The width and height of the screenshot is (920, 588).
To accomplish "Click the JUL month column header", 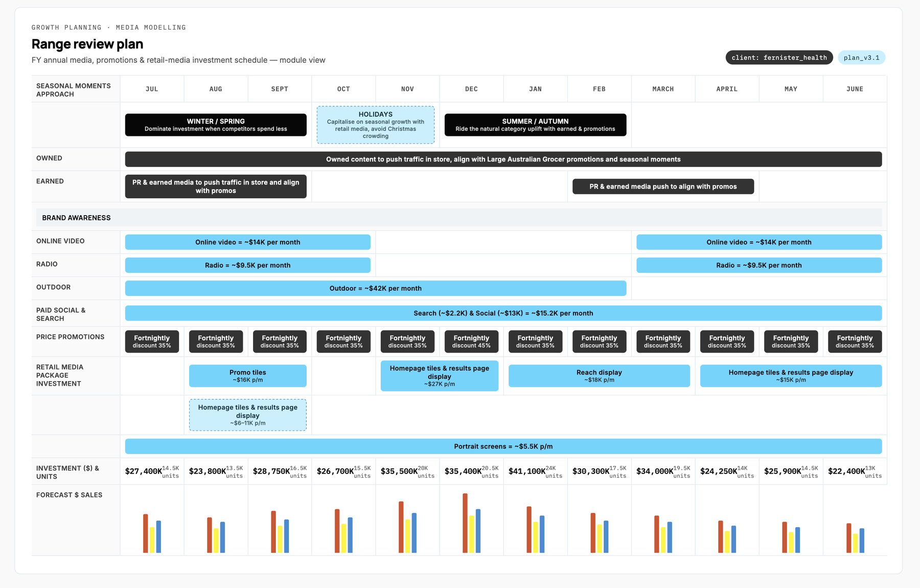I will point(152,89).
